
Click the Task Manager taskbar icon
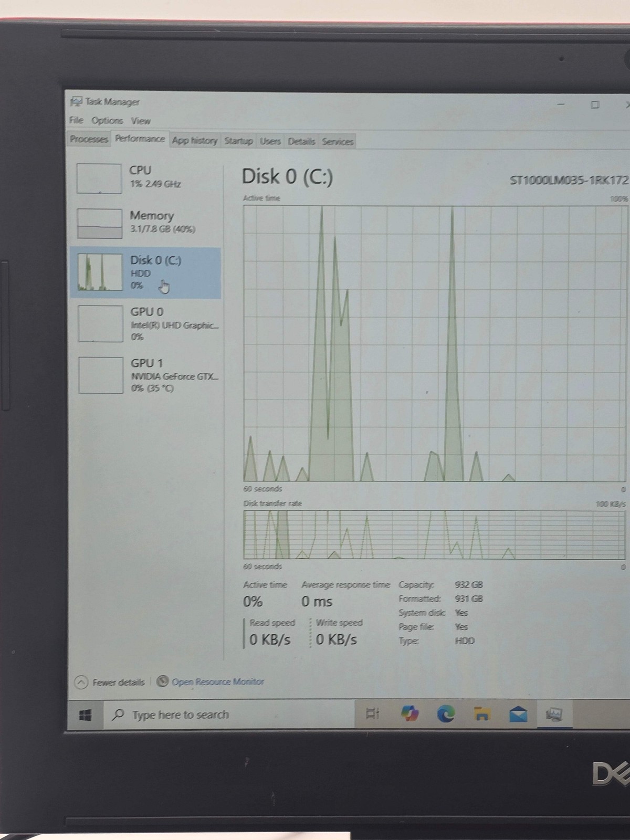pos(554,714)
